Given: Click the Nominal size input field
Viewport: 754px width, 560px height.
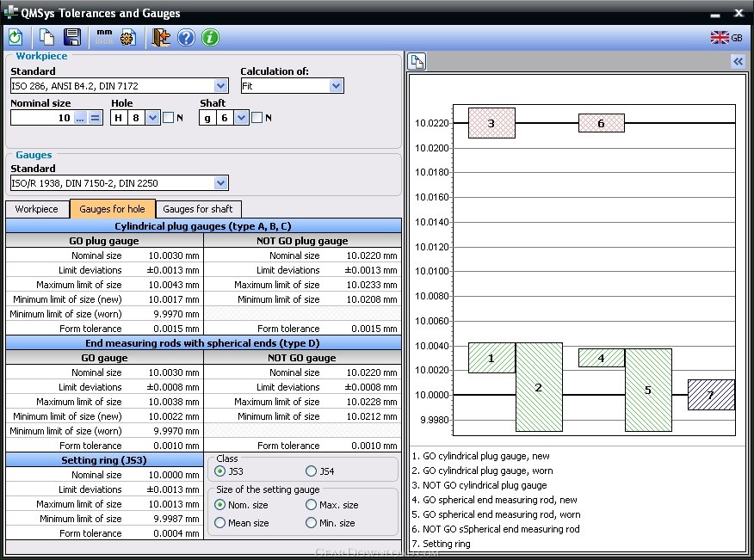Looking at the screenshot, I should (x=42, y=118).
